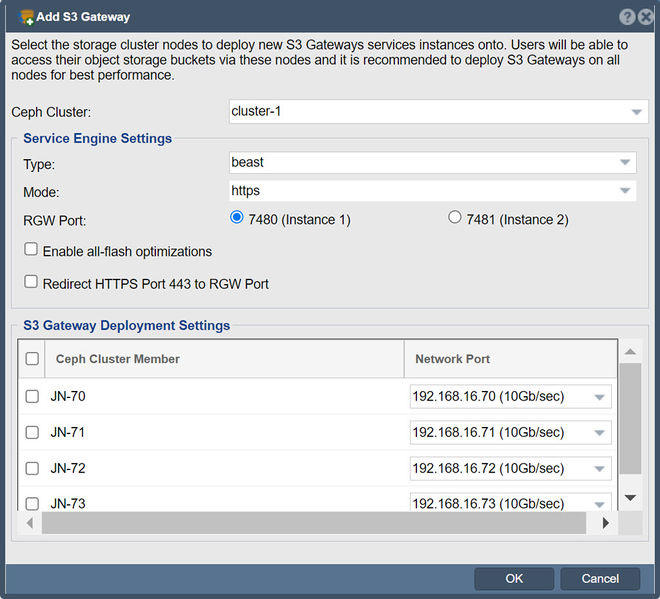Select RGW port 7481 (Instance 2)
660x599 pixels.
[455, 218]
